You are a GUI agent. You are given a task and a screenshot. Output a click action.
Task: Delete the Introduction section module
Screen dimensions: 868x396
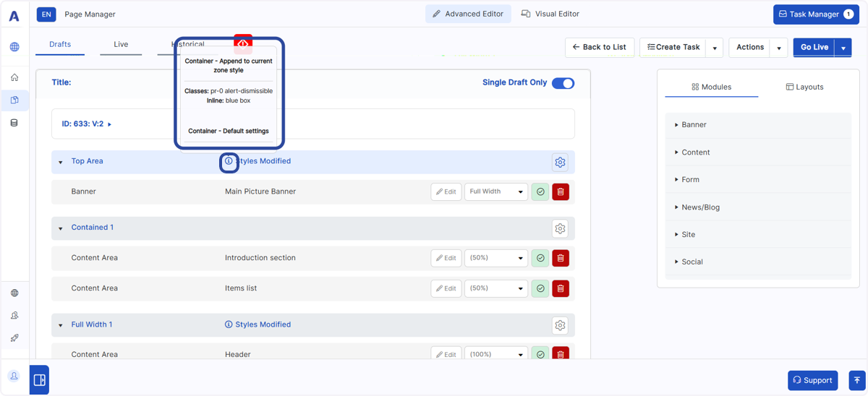(x=561, y=258)
